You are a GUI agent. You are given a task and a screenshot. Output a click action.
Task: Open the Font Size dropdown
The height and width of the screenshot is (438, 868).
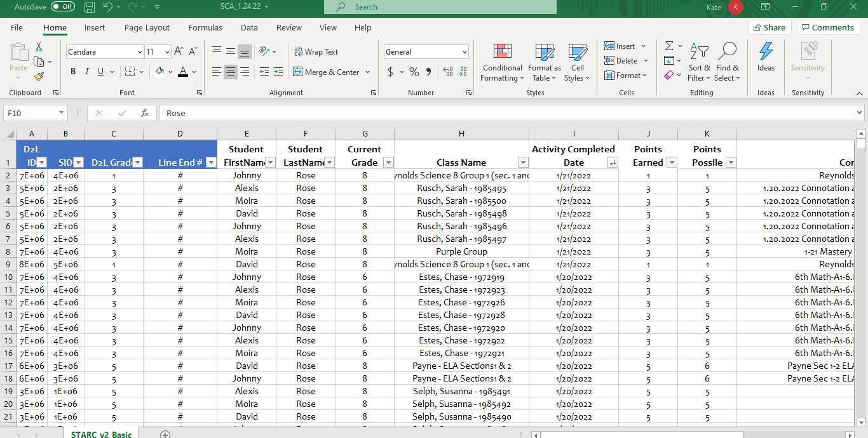click(x=166, y=51)
